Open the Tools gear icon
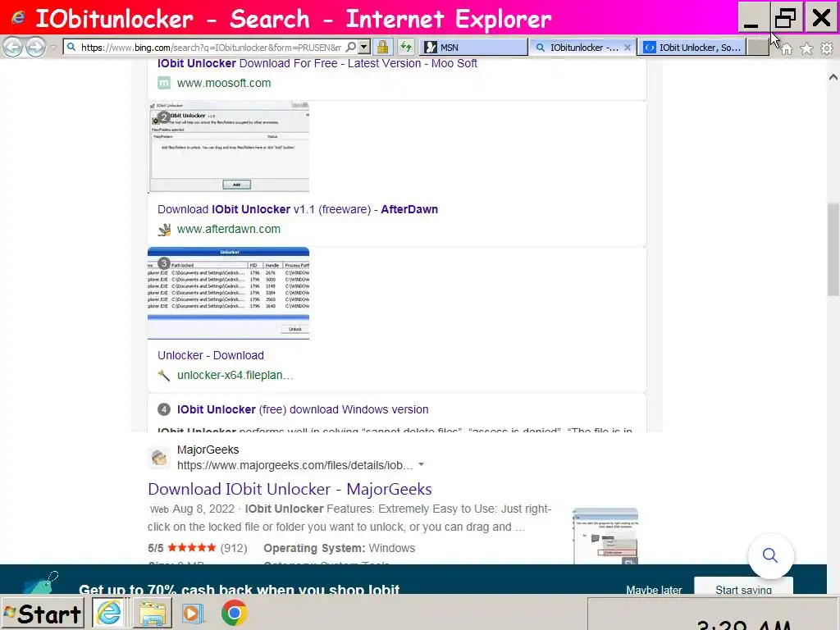 827,48
